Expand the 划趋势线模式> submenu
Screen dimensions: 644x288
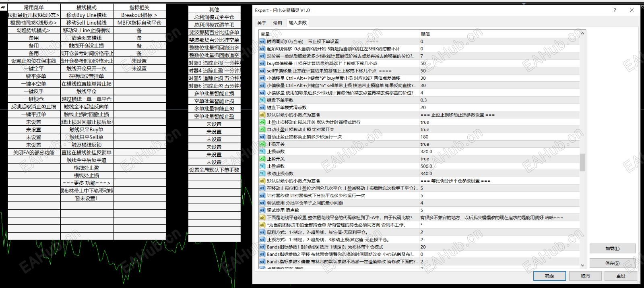click(x=34, y=30)
